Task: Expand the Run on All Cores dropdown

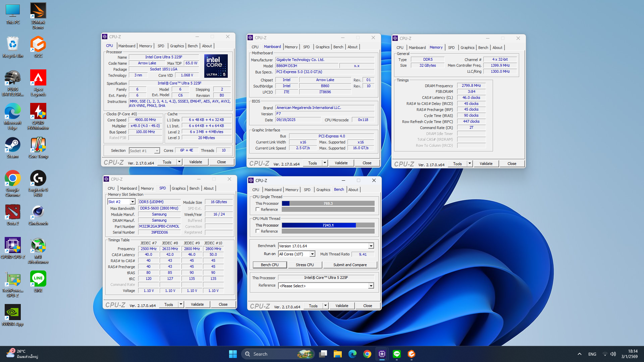Action: 312,254
